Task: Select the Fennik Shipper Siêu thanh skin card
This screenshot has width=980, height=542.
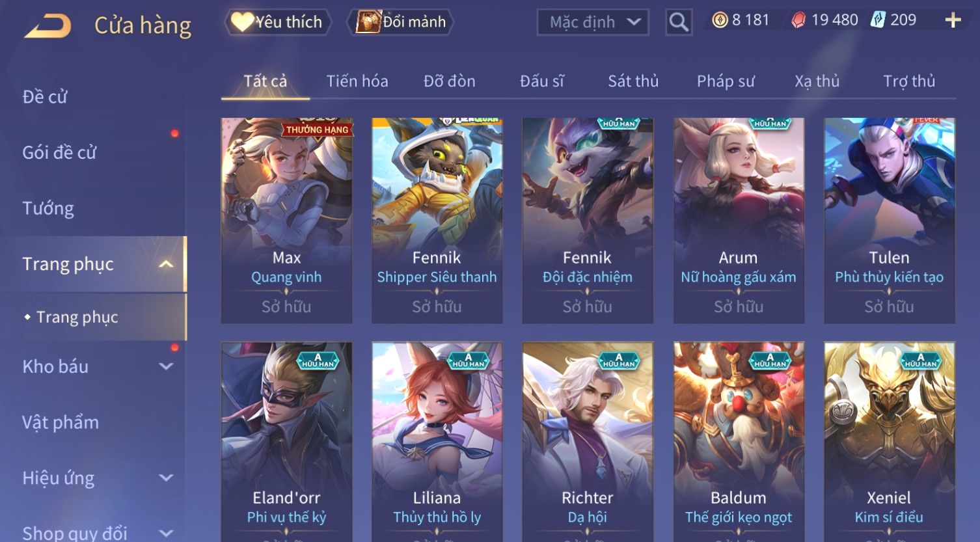Action: click(437, 221)
